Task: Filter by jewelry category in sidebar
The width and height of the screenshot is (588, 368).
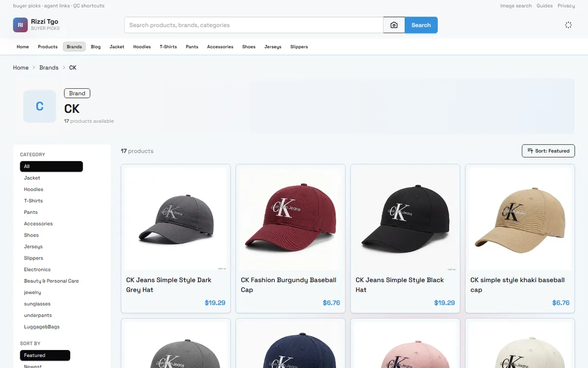Action: tap(33, 293)
